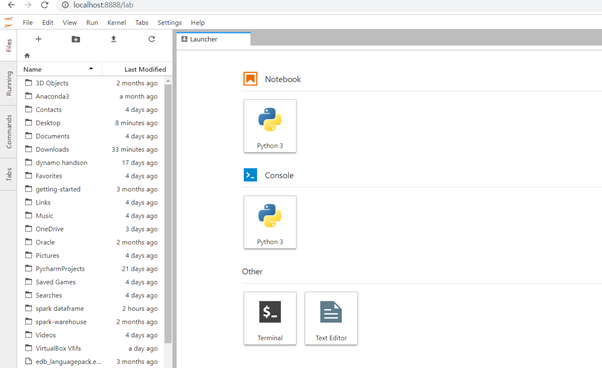Select the Music folder
This screenshot has width=602, height=368.
(91, 216)
